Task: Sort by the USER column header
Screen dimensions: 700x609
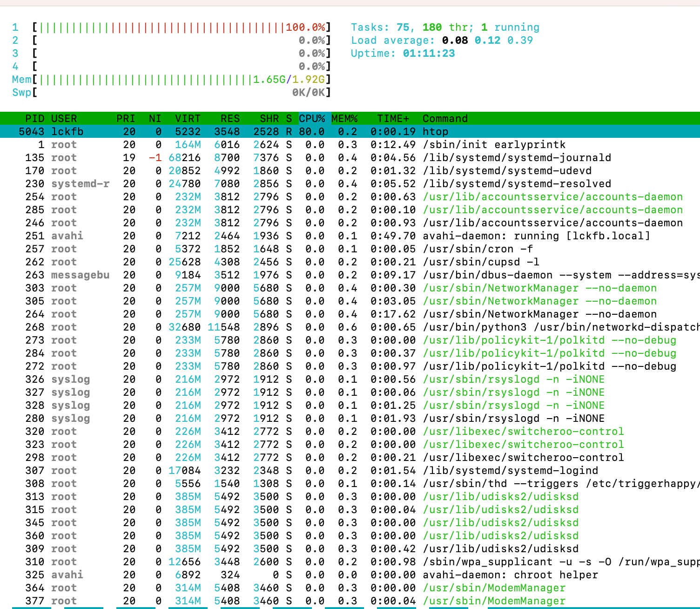Action: click(64, 119)
